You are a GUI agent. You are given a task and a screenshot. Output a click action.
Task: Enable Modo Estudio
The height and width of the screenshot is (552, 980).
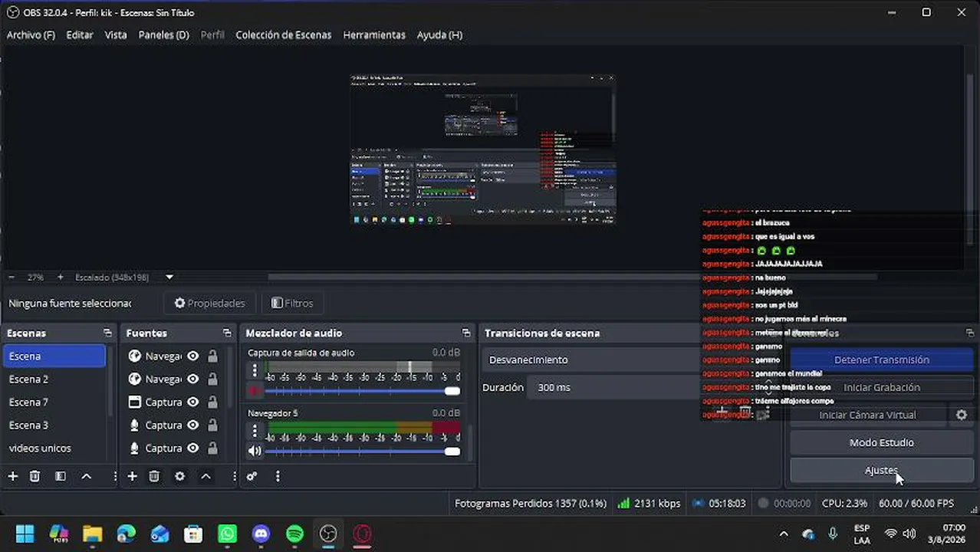tap(882, 442)
